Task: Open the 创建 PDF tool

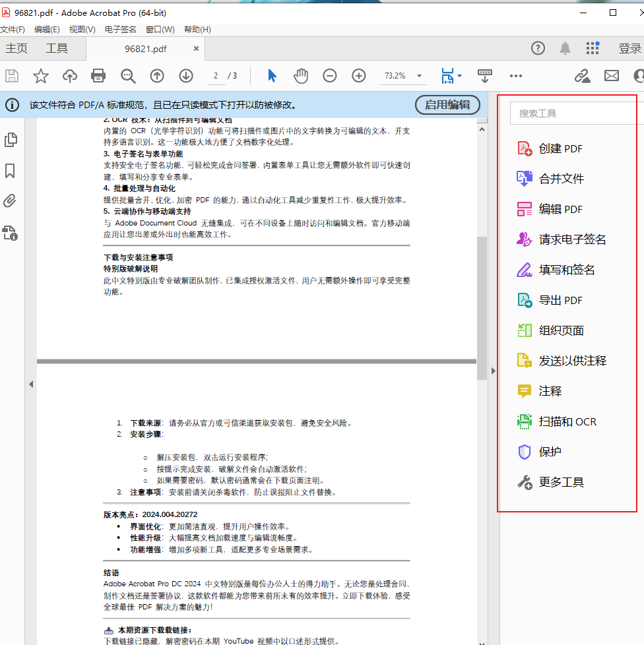Action: coord(550,148)
